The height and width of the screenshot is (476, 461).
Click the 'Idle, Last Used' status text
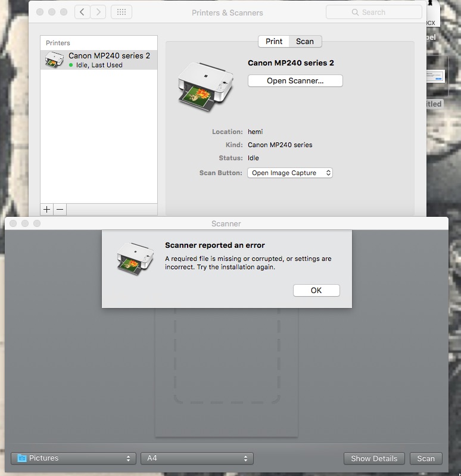click(x=99, y=65)
